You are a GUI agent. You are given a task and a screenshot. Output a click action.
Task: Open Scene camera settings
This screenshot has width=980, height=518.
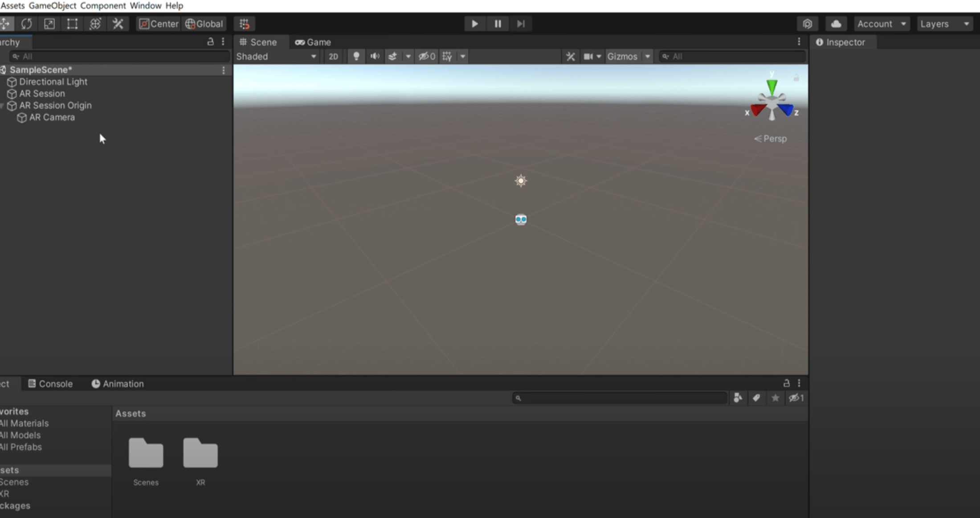pyautogui.click(x=588, y=56)
